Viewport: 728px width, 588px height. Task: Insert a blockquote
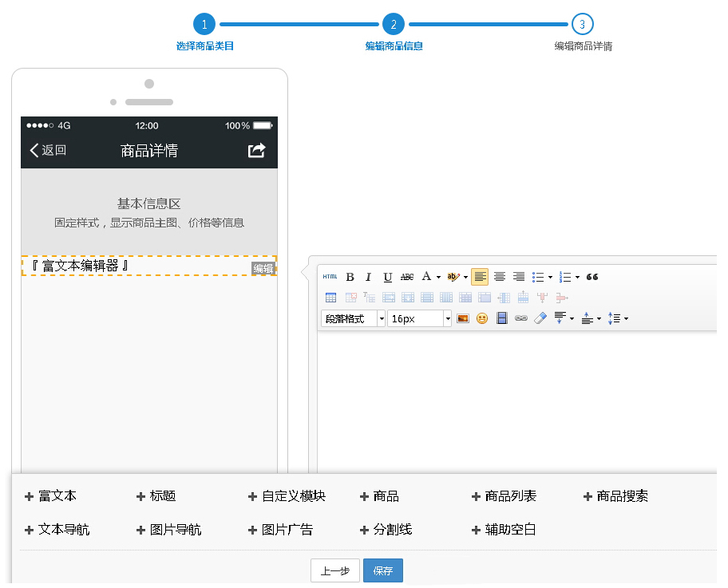click(x=592, y=277)
